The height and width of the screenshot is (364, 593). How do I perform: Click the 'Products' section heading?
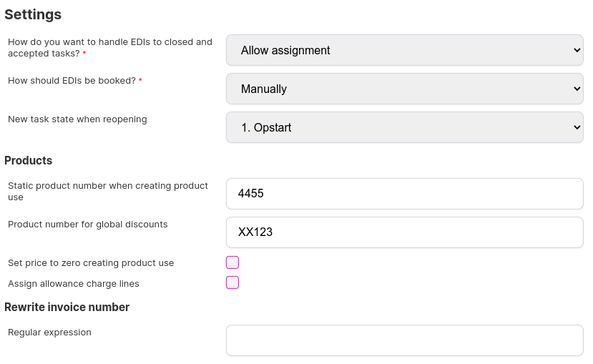pos(29,160)
